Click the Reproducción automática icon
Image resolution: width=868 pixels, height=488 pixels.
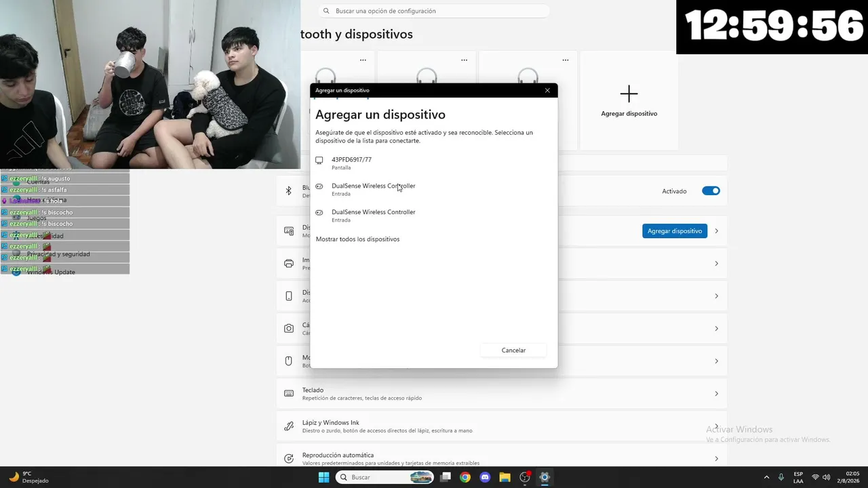[x=289, y=459]
